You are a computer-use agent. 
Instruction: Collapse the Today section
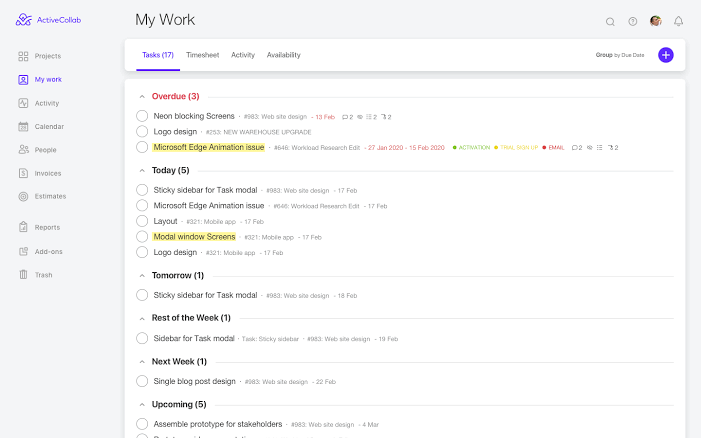142,171
